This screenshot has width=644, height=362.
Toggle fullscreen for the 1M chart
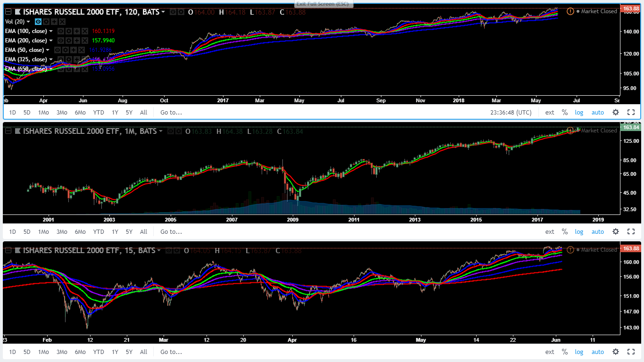[631, 231]
